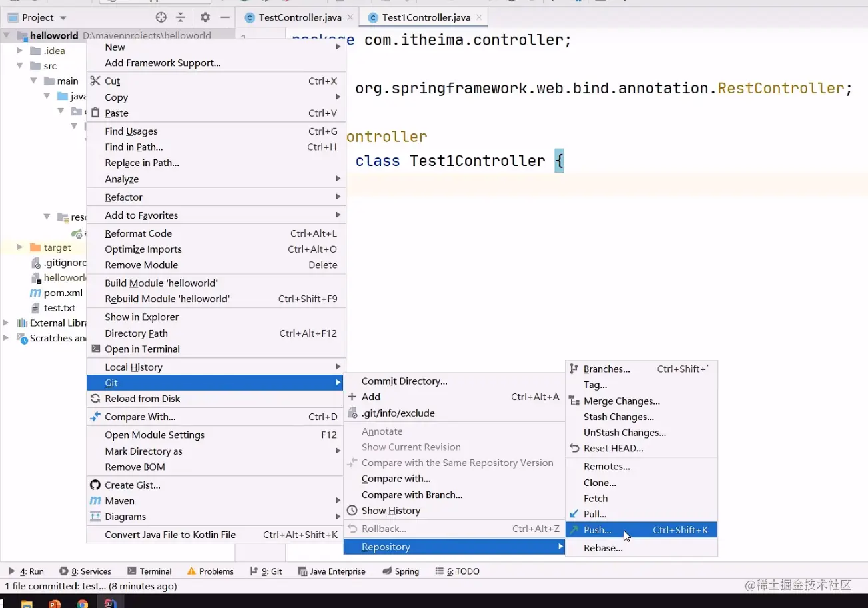Switch to the Test1Controller.java tab
Screen dimensions: 868x608
tap(426, 17)
